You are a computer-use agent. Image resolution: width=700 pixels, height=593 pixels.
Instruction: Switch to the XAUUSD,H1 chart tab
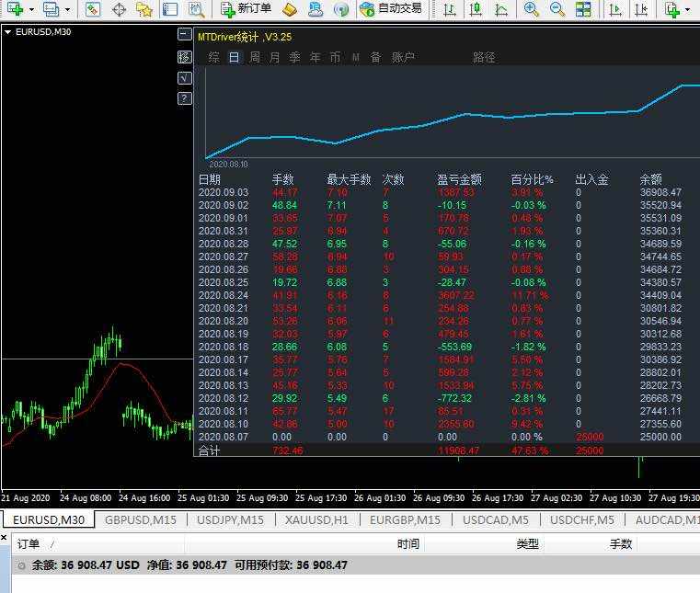316,519
